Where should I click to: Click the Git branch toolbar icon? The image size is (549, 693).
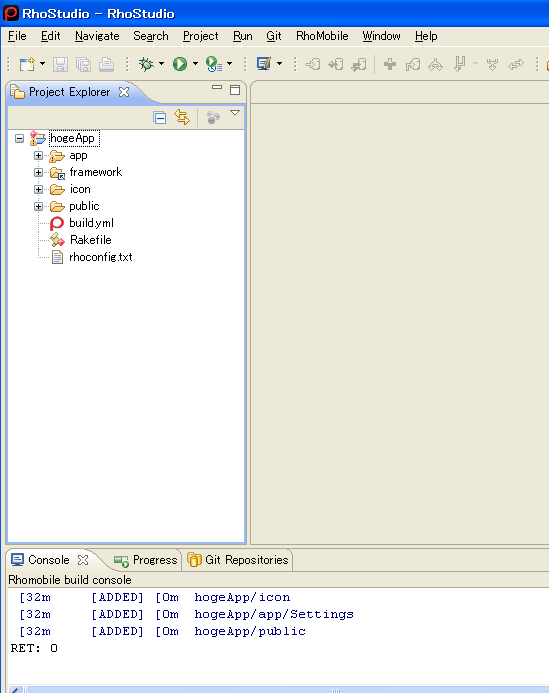click(459, 65)
